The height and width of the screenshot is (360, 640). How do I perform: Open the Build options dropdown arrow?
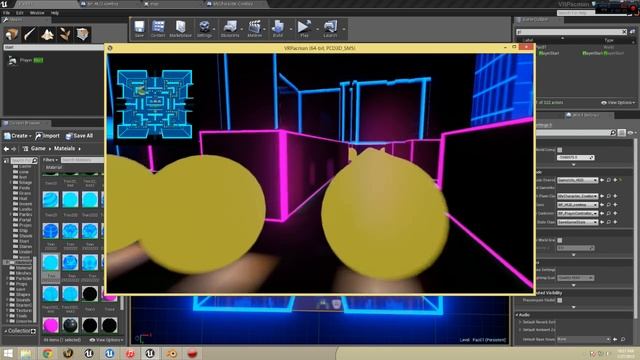click(x=291, y=29)
